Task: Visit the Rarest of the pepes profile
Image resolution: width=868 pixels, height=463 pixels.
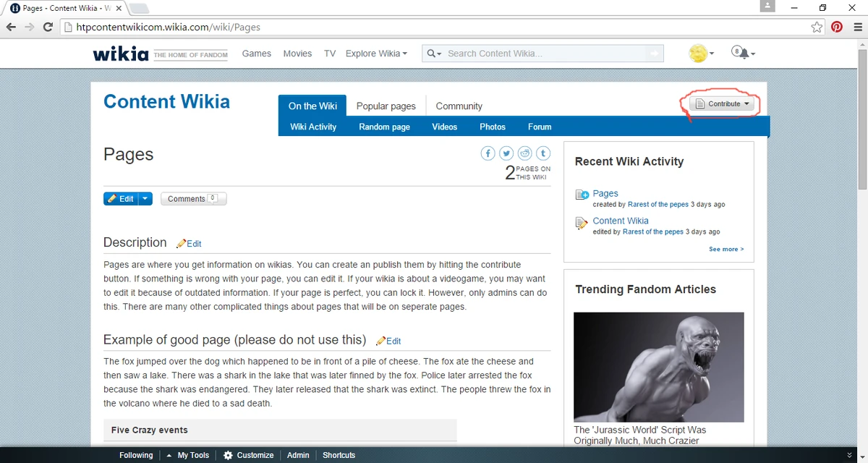Action: (x=656, y=204)
